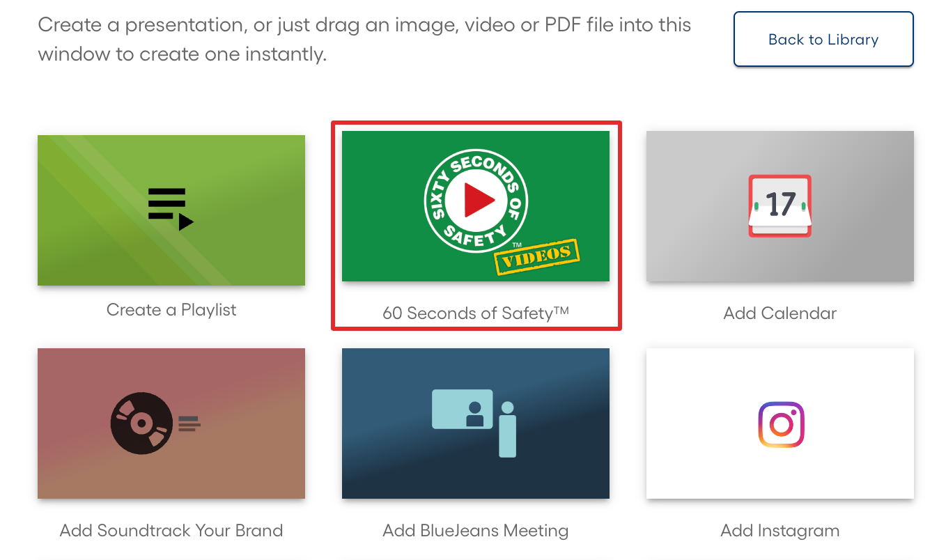
Task: Click the Instagram logo icon
Action: pyautogui.click(x=781, y=424)
